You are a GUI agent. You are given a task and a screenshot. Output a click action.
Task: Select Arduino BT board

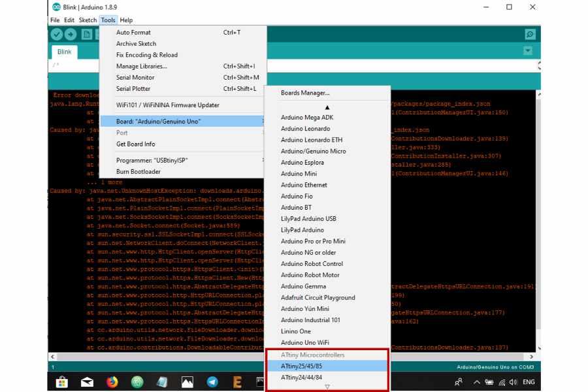[x=327, y=208]
